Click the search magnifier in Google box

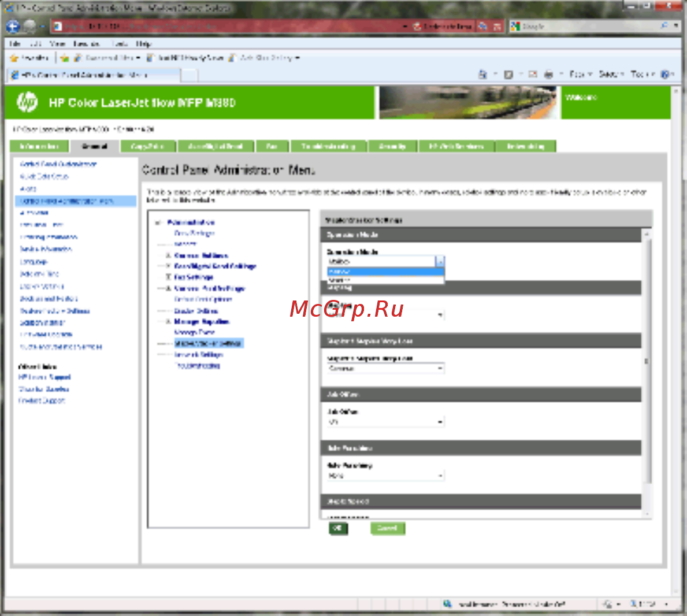click(x=664, y=26)
